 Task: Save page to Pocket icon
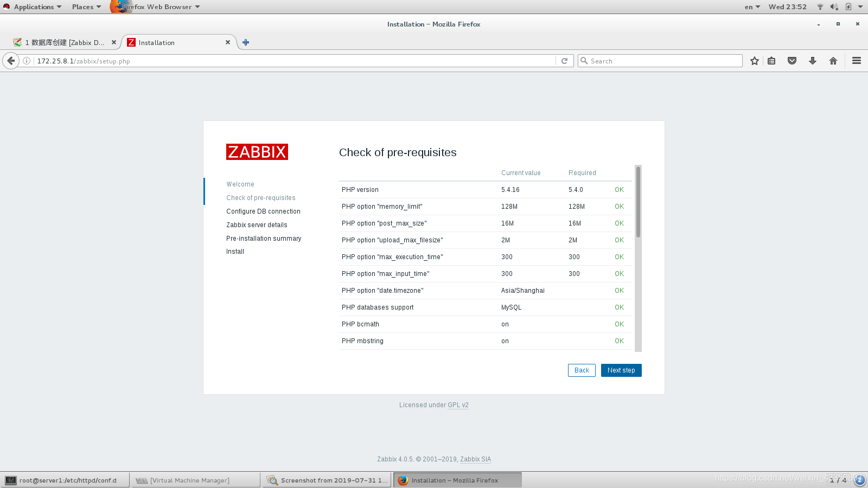click(792, 61)
